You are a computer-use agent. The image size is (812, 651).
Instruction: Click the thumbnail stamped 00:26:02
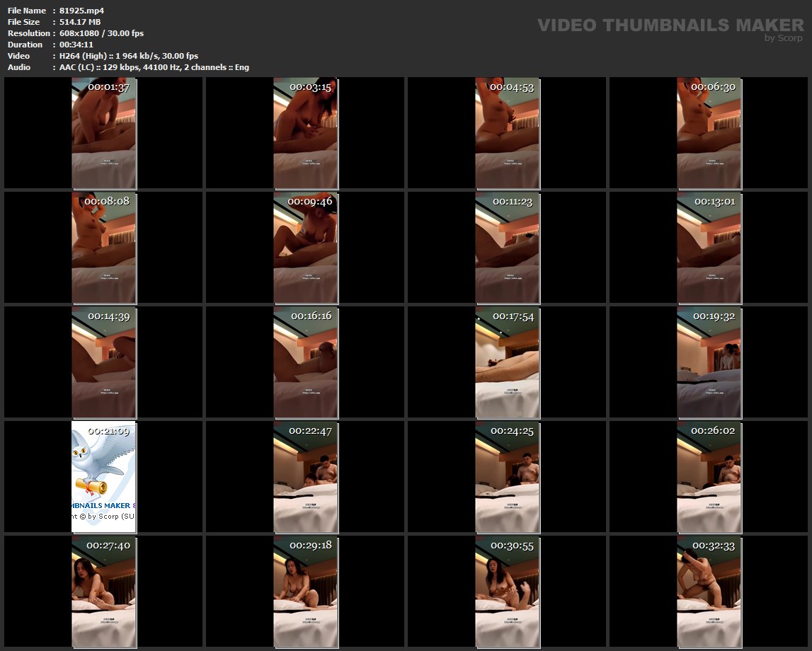click(x=709, y=476)
